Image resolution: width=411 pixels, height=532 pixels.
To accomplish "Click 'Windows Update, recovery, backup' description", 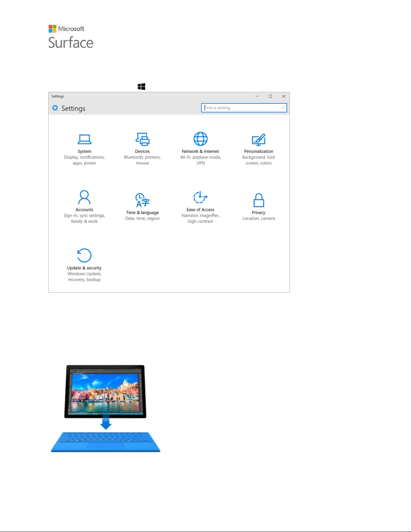I will tap(84, 277).
